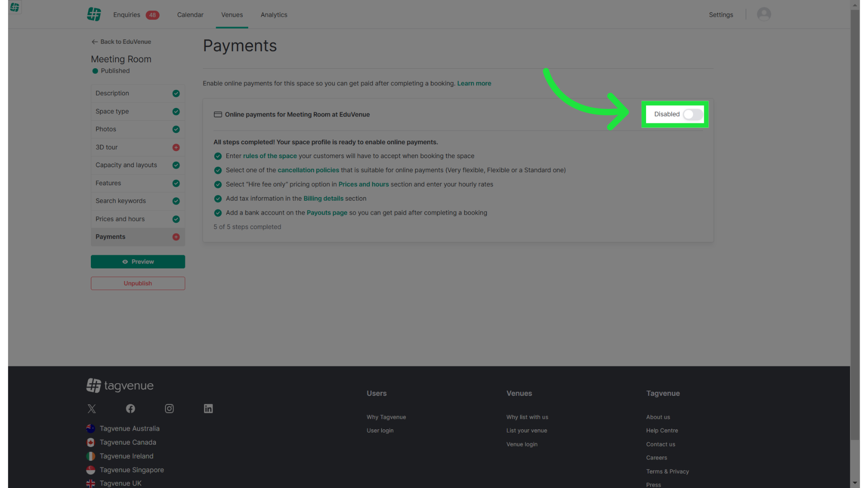This screenshot has width=868, height=488.
Task: Click the Unpublish button
Action: pos(138,283)
